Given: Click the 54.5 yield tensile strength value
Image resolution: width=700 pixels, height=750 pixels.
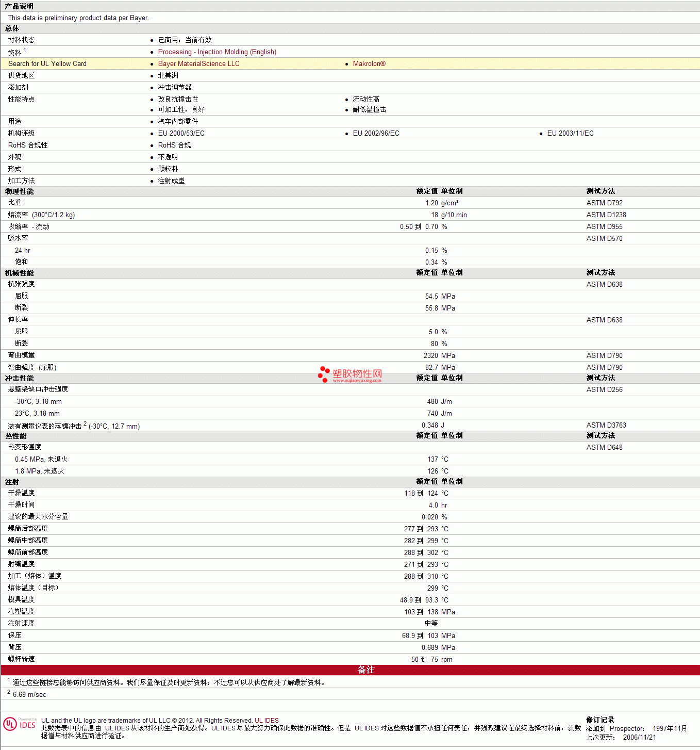Looking at the screenshot, I should (x=432, y=297).
